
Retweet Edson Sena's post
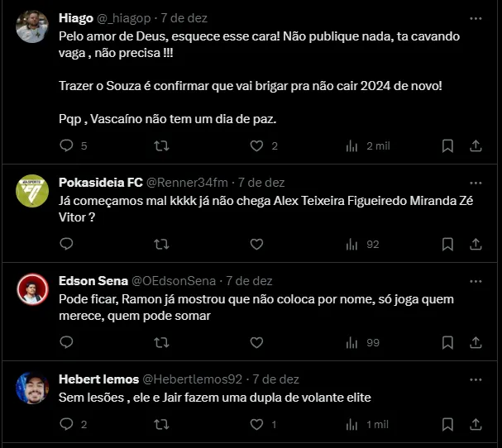point(161,343)
